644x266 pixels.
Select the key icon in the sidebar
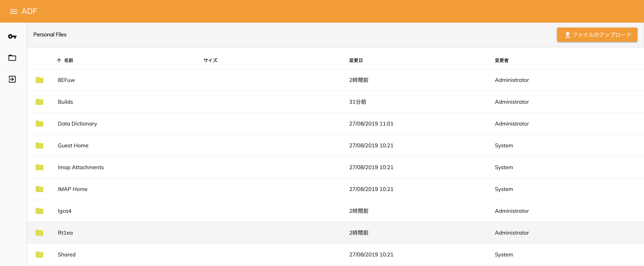pos(12,36)
